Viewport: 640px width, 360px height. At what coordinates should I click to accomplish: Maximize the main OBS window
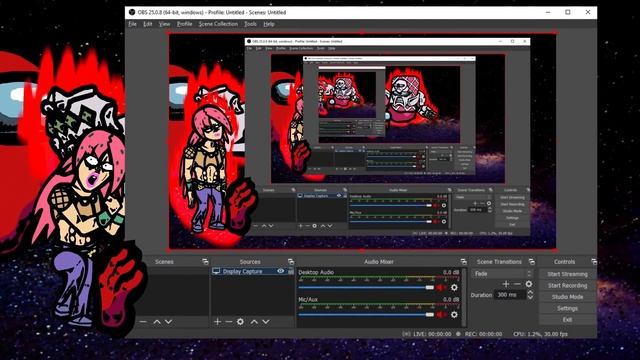point(568,12)
